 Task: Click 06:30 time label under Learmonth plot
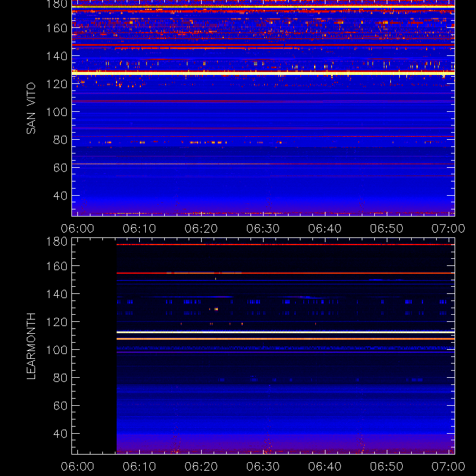[x=263, y=466]
